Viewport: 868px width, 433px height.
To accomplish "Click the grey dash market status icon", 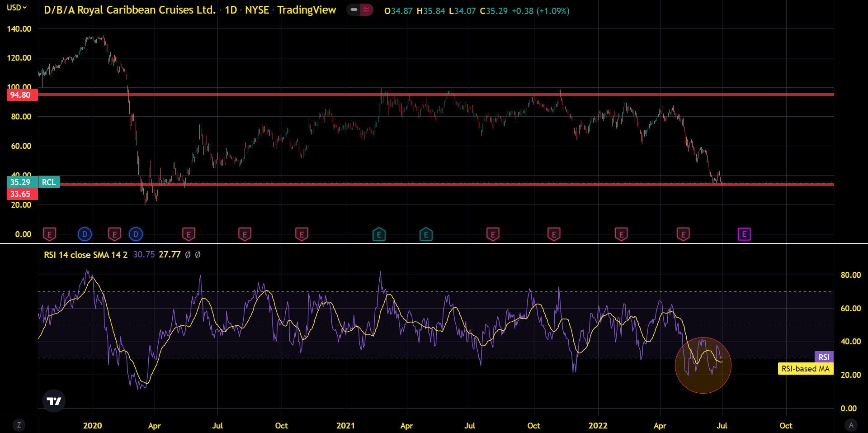I will pos(354,10).
